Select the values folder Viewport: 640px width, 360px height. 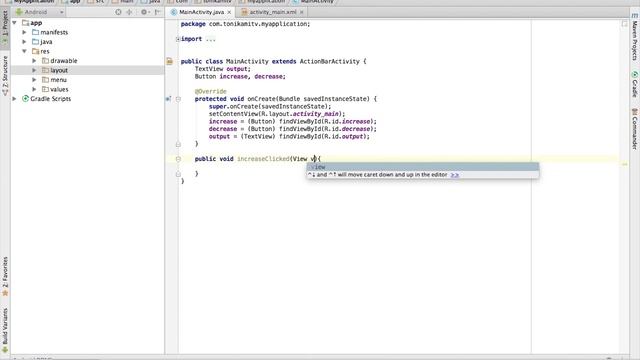tap(87, 89)
